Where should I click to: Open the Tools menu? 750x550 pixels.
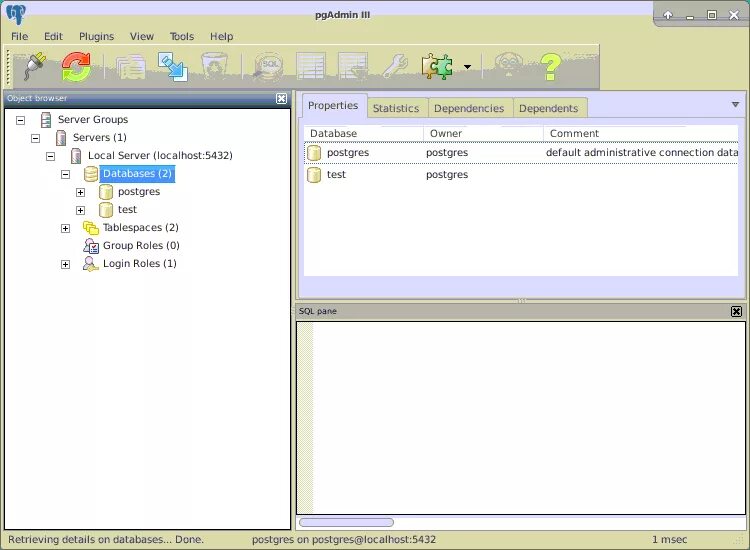pos(182,36)
